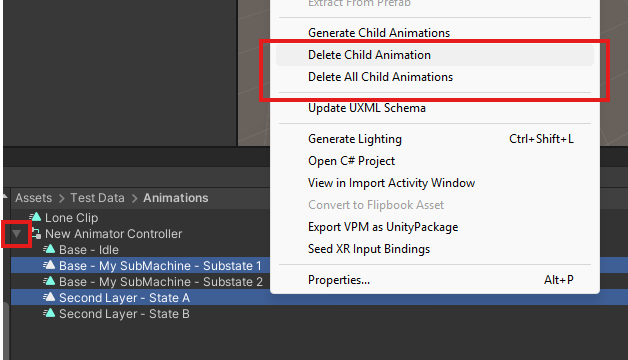Open Properties... from the context menu
628x360 pixels.
435,280
